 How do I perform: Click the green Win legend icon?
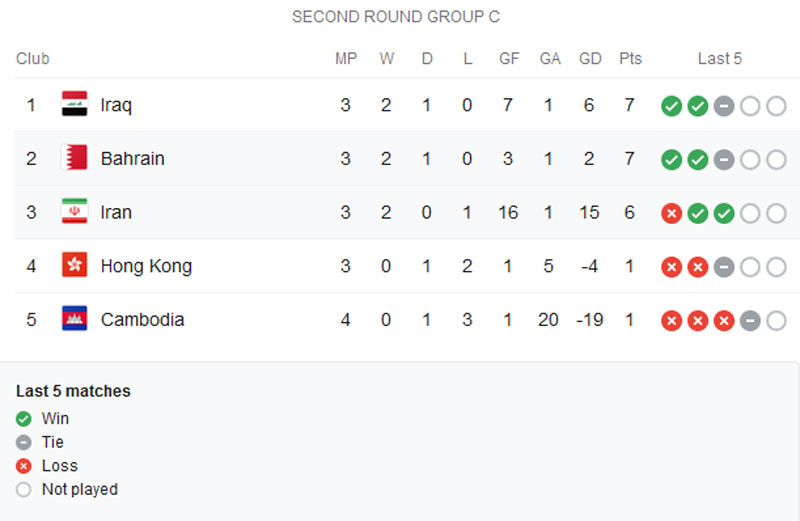(23, 419)
